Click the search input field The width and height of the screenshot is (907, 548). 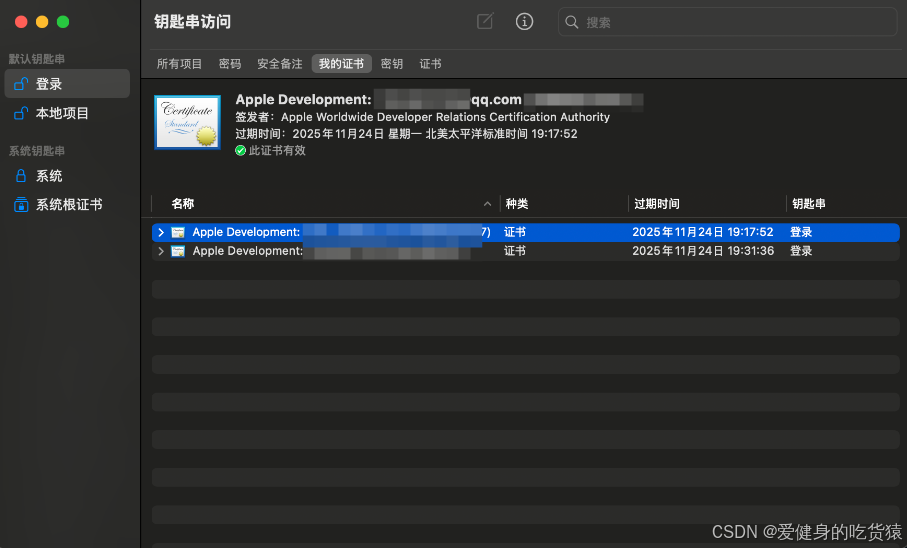point(727,22)
